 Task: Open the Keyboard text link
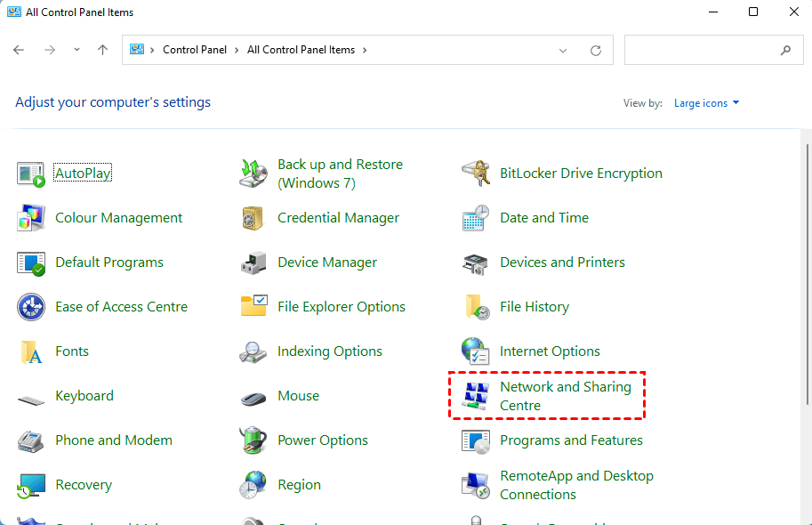[84, 396]
